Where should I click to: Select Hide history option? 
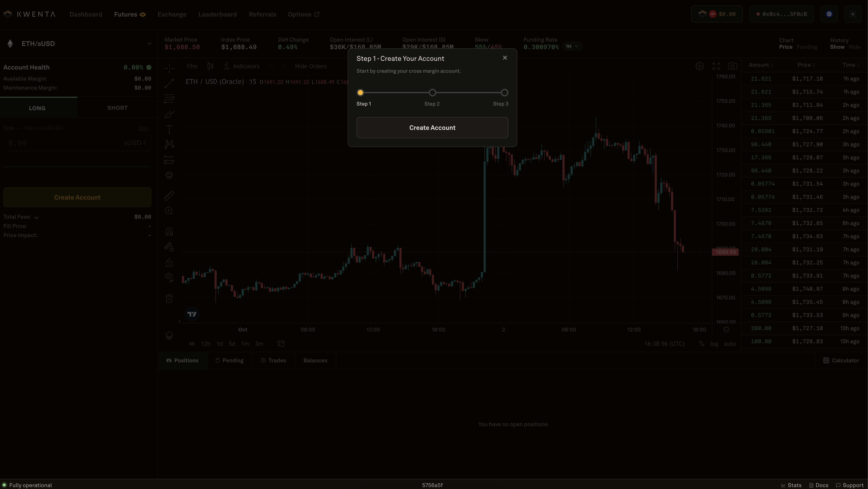coord(854,47)
